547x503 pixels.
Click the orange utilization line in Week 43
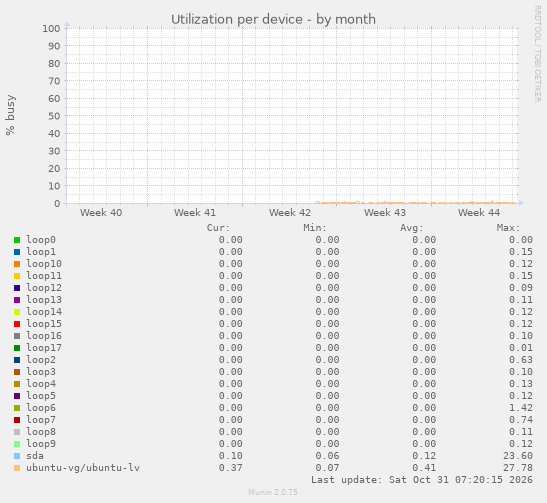pos(384,202)
